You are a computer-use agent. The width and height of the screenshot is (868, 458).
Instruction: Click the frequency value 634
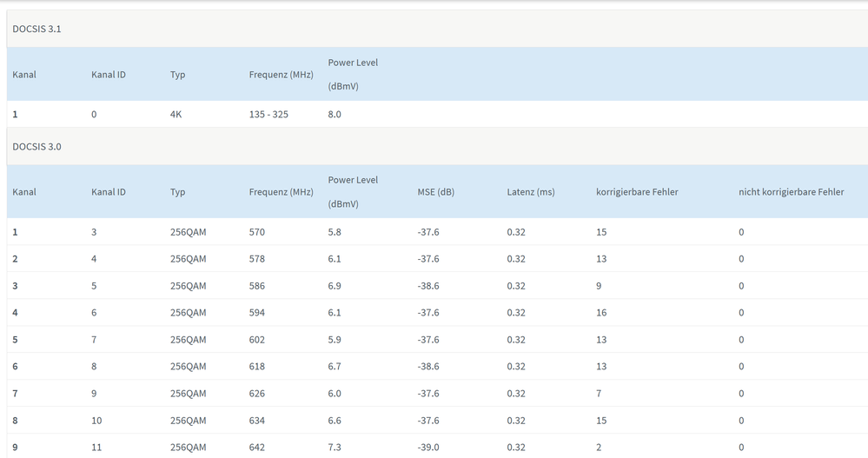(x=257, y=421)
